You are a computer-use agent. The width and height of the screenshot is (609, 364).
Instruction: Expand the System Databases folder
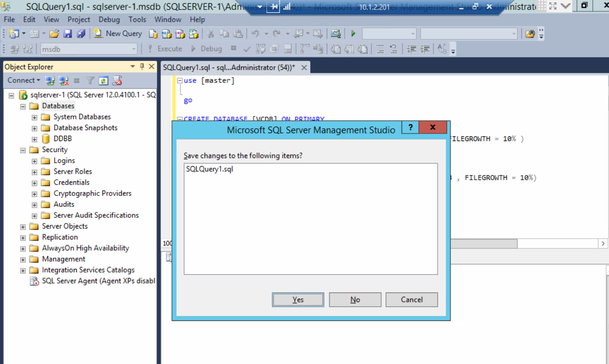coord(34,117)
